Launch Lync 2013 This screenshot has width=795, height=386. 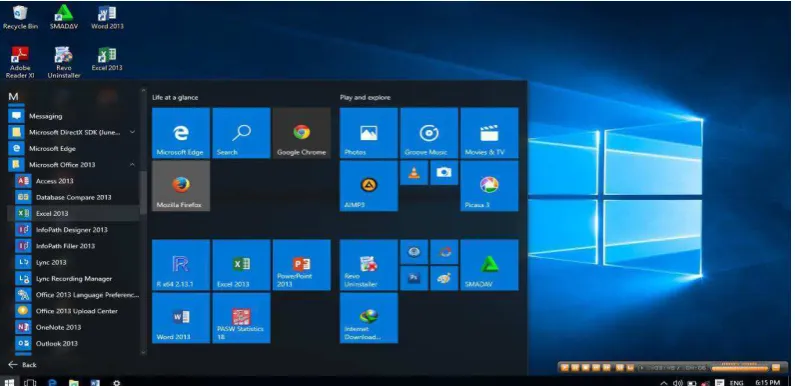point(74,262)
